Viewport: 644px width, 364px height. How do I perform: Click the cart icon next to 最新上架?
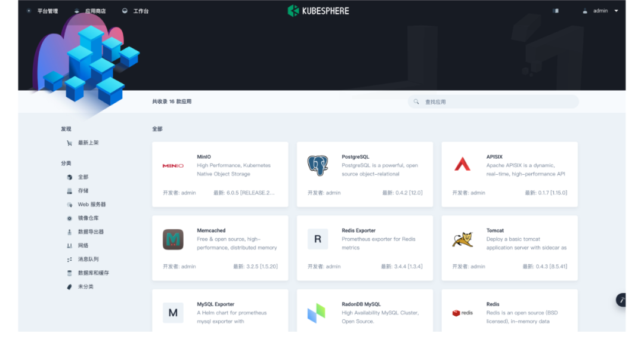(x=69, y=143)
